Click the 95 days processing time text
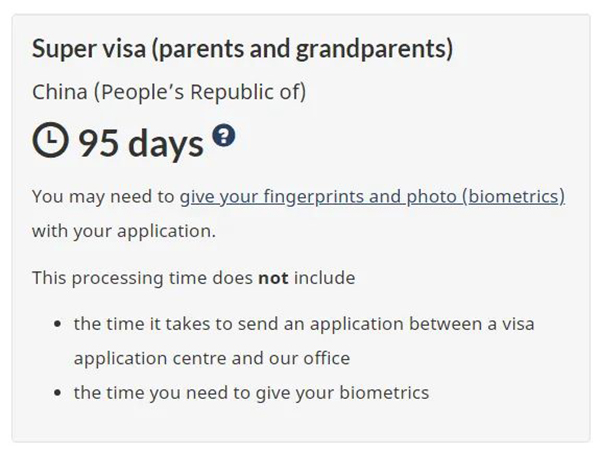 (x=140, y=144)
